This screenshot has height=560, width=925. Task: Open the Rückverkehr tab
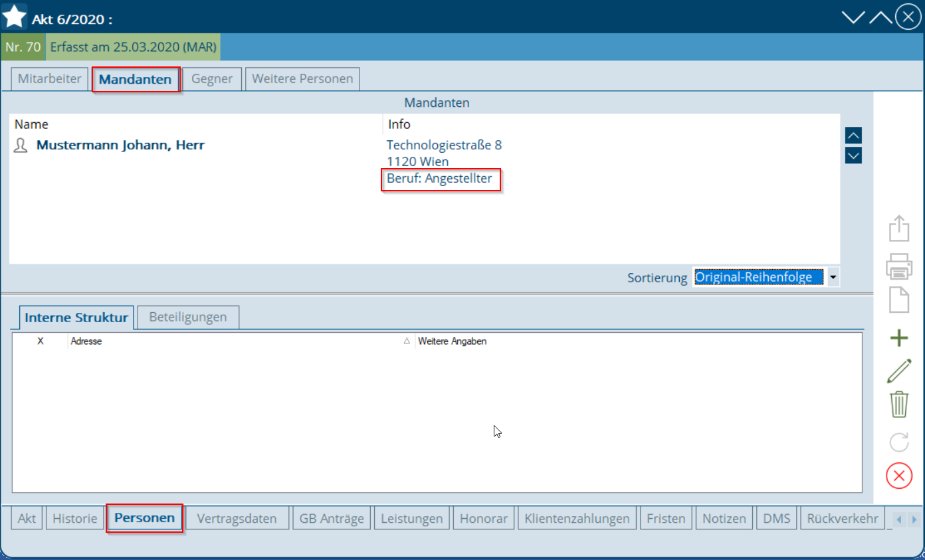tap(843, 518)
